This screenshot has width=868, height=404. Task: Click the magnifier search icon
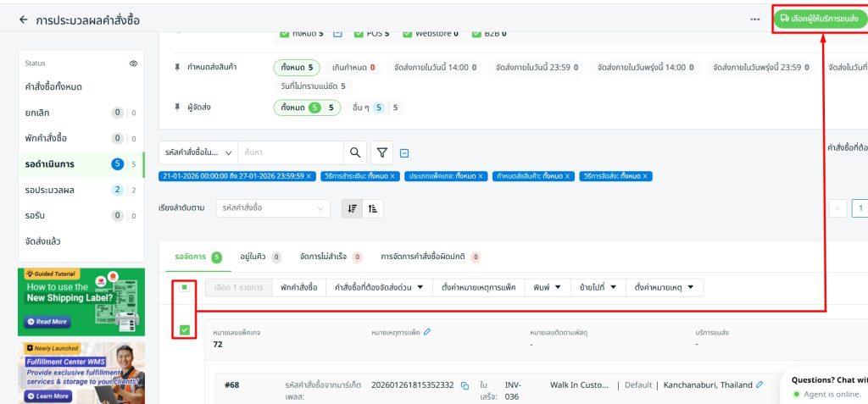point(355,152)
